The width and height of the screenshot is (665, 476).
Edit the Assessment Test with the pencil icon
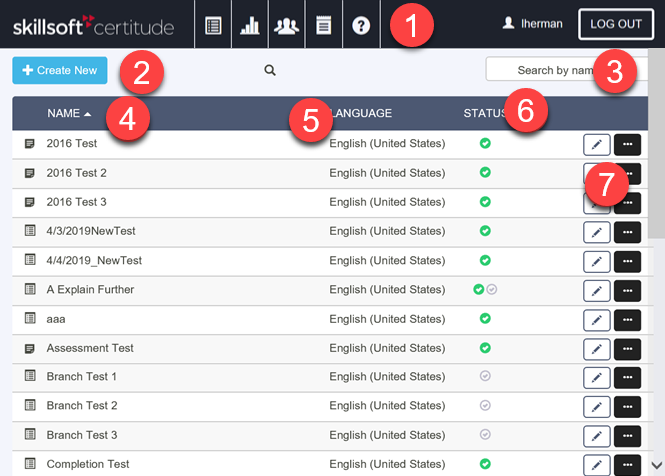click(596, 349)
